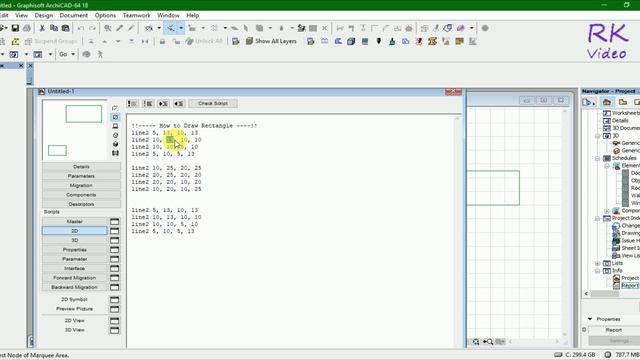This screenshot has height=360, width=640.
Task: Click the object preview thumbnail with rectangles
Action: [x=75, y=130]
